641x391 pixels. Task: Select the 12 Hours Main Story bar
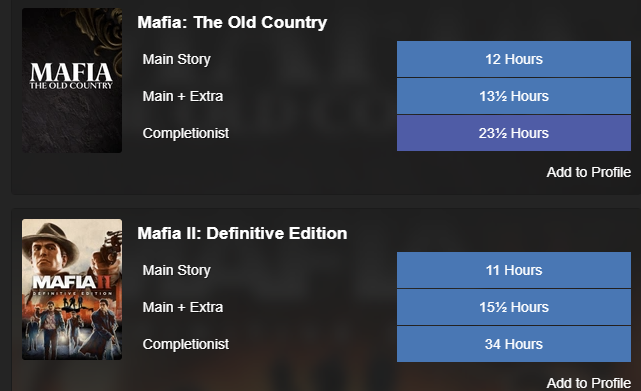coord(514,59)
